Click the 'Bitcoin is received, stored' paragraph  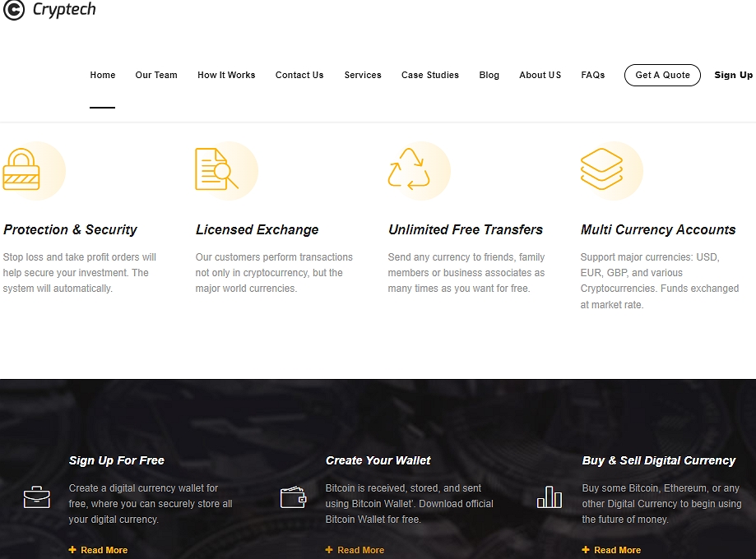click(410, 504)
